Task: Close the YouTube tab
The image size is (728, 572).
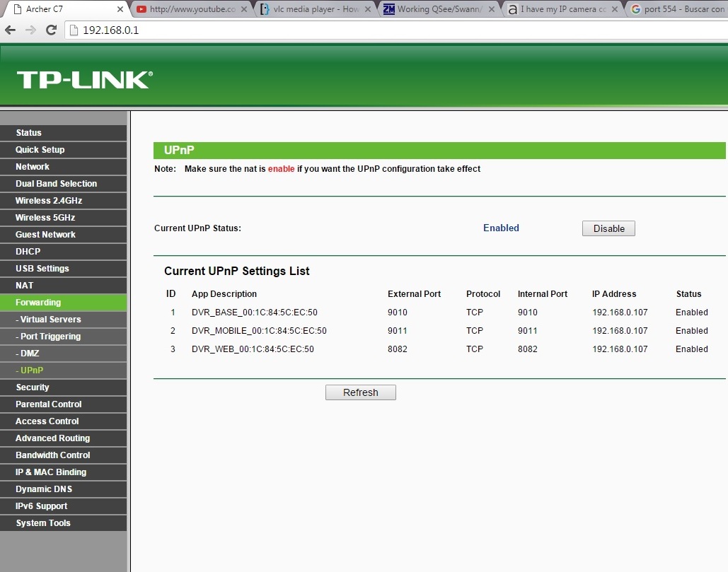Action: click(x=244, y=9)
